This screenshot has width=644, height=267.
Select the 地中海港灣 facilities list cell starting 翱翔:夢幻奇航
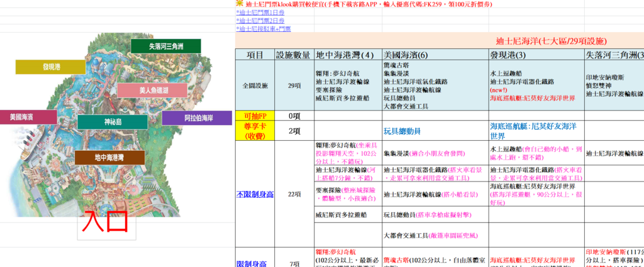[348, 85]
